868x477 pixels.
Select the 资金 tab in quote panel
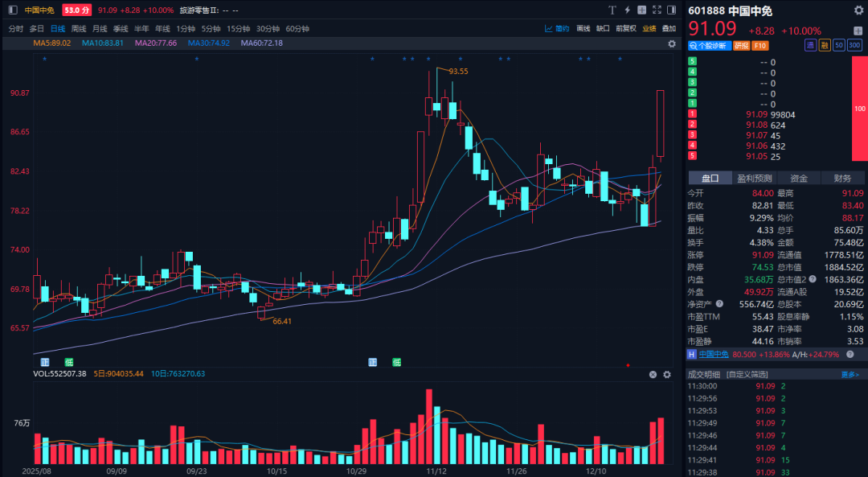798,178
